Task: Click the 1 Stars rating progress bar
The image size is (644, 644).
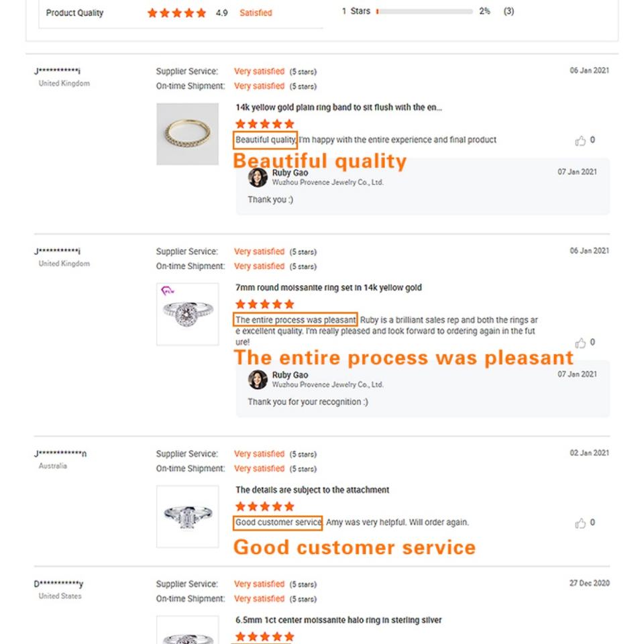Action: tap(424, 11)
